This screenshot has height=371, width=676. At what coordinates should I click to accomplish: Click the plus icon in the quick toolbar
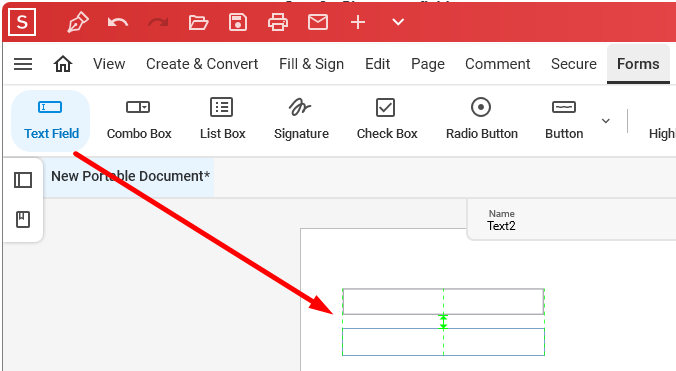[358, 22]
